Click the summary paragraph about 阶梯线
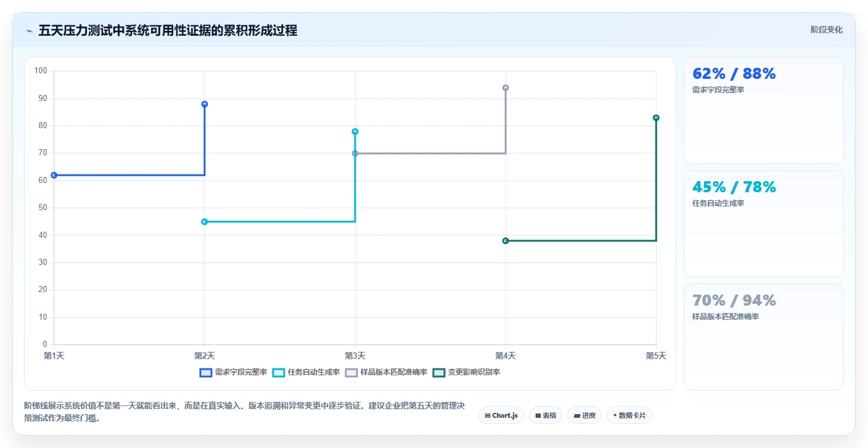Screen dimensions: 868x448 [244, 412]
